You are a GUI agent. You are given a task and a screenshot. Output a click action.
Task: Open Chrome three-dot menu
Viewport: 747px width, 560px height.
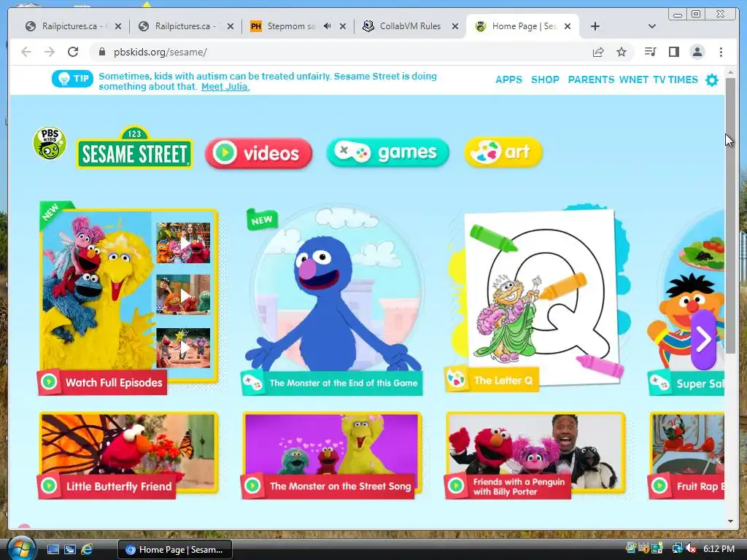coord(721,52)
